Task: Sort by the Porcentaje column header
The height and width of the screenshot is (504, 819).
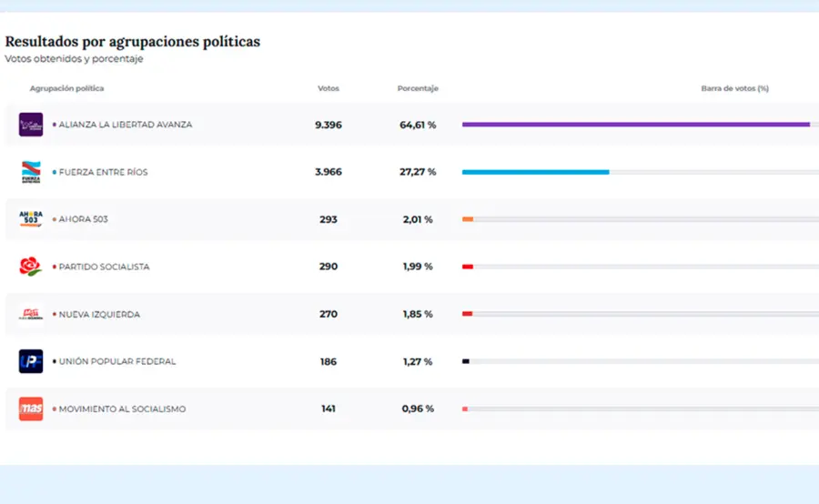Action: [x=418, y=88]
